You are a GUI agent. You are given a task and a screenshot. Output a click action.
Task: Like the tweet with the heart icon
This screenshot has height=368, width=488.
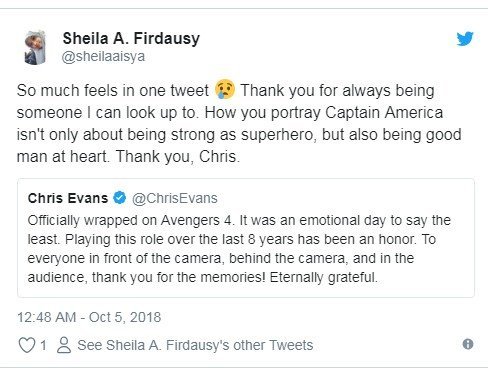27,345
